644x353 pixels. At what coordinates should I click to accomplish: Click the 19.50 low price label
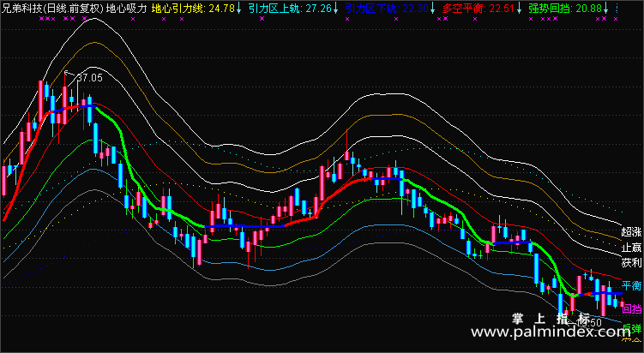tap(589, 323)
